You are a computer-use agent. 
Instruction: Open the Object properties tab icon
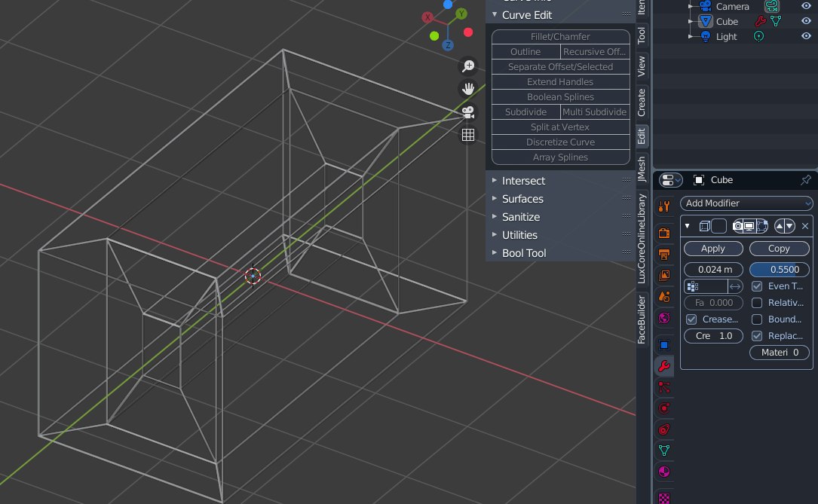pos(663,345)
